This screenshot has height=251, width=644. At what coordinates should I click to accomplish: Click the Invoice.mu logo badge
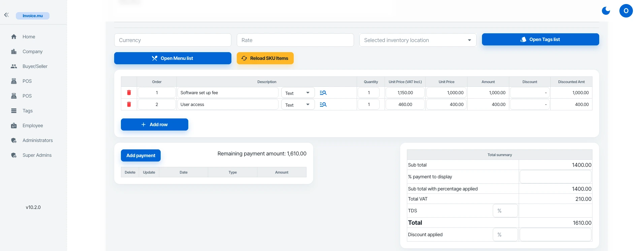pos(33,16)
